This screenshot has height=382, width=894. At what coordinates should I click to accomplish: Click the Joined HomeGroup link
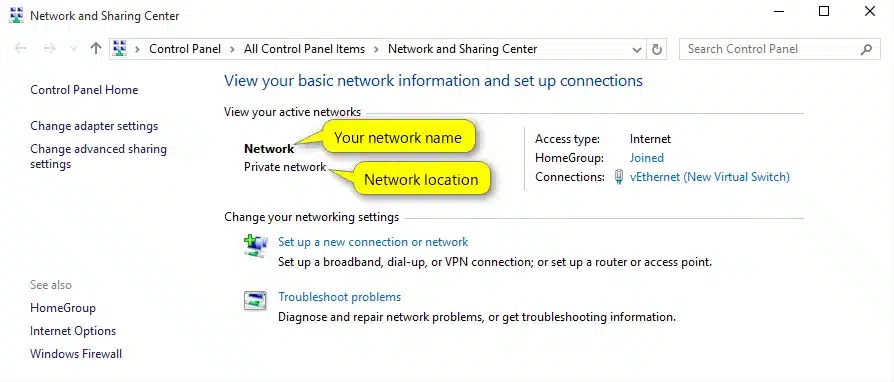(647, 157)
